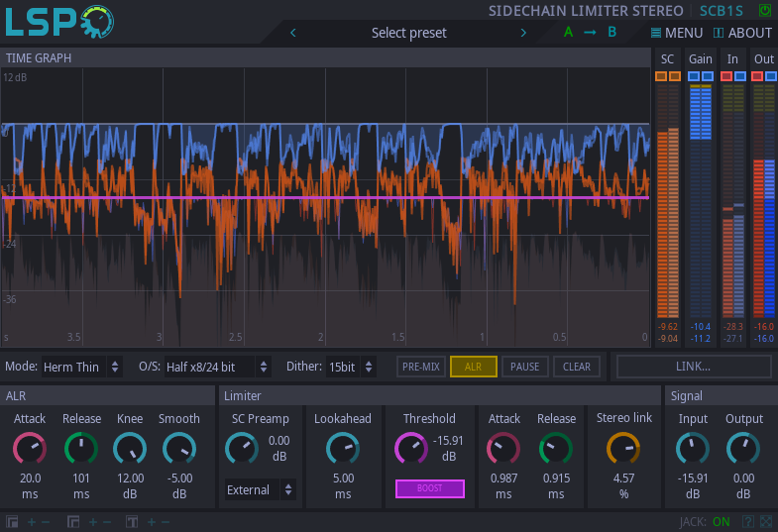Click the LINK... button
778x532 pixels.
point(693,367)
